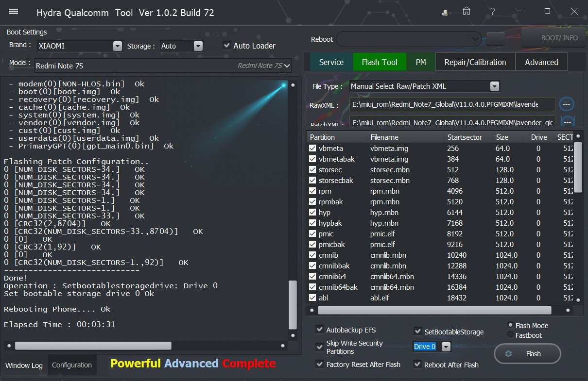
Task: Uncheck the vbmeta partition row
Action: click(312, 148)
